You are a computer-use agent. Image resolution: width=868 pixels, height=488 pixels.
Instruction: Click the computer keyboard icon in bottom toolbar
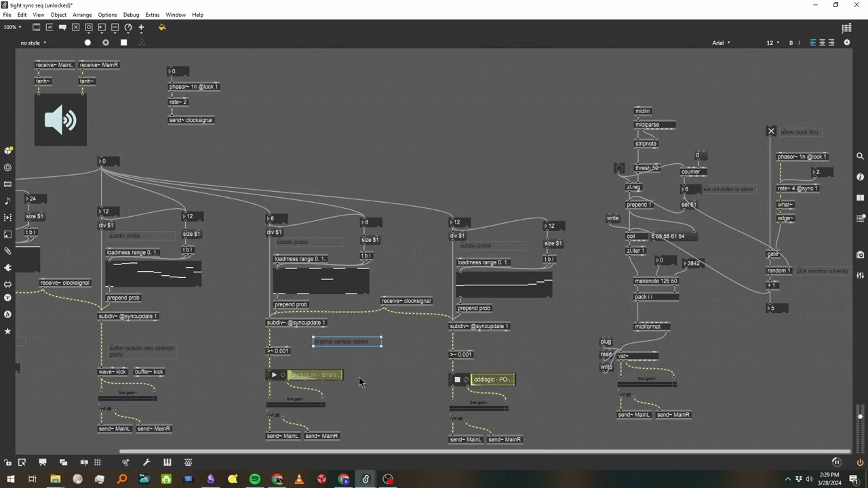click(x=189, y=462)
